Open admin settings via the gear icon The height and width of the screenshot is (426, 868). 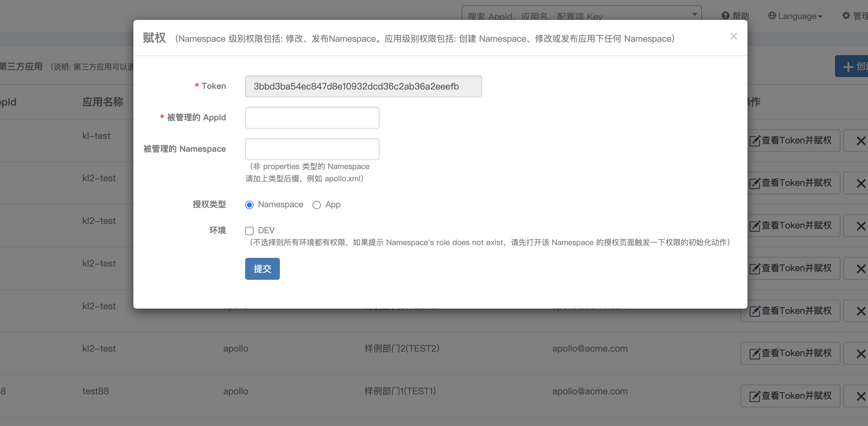[x=847, y=15]
